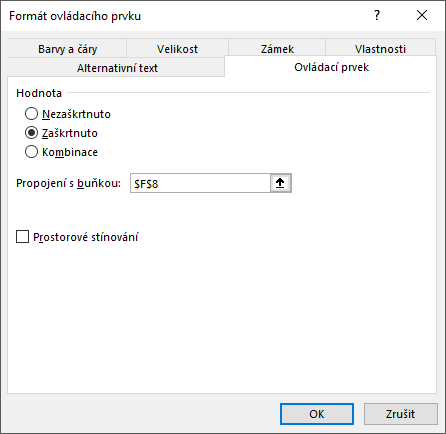Pick the Kombinace radio option
Image resolution: width=446 pixels, height=434 pixels.
(31, 152)
